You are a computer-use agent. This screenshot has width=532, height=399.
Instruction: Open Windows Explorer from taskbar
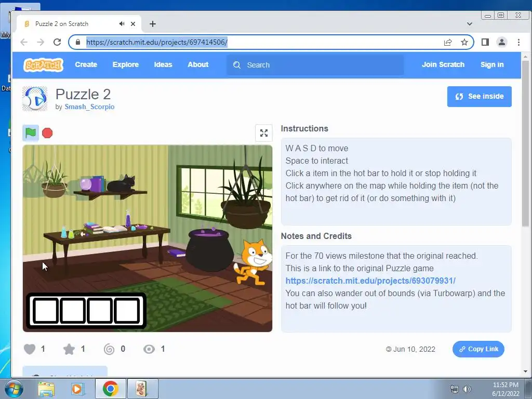point(46,389)
